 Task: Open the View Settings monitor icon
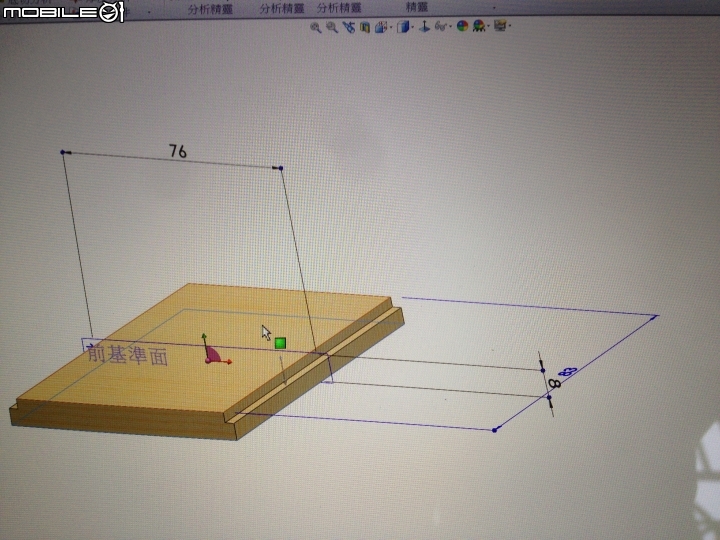(x=501, y=25)
